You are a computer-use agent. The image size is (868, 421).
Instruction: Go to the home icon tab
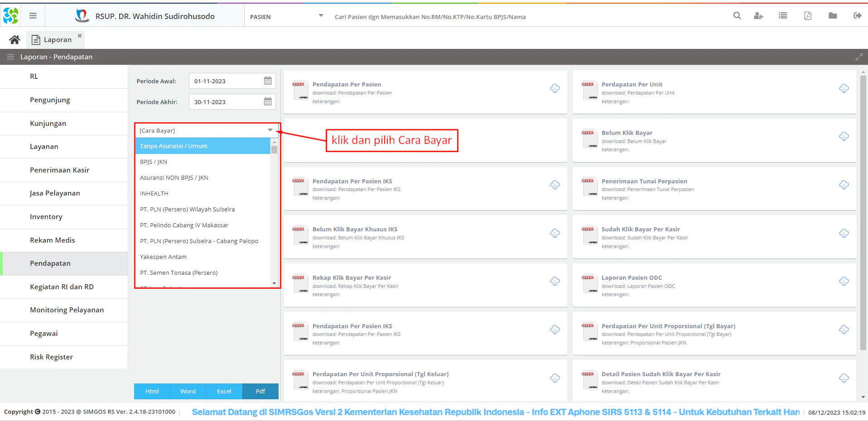[x=14, y=40]
